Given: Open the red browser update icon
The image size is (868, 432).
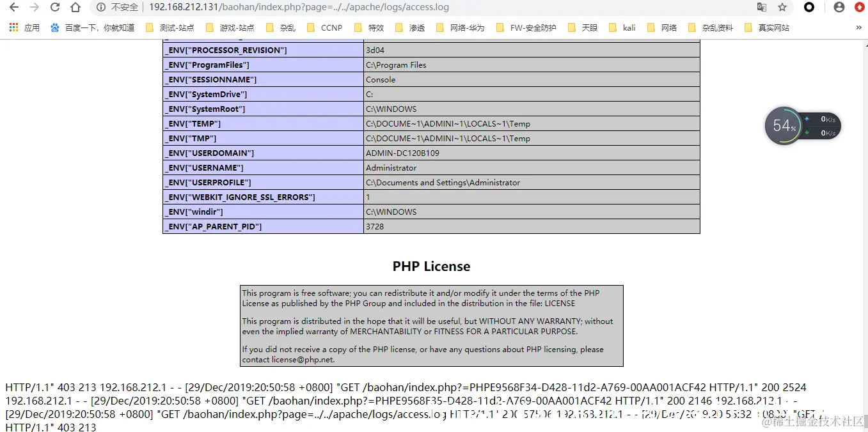Looking at the screenshot, I should point(860,8).
